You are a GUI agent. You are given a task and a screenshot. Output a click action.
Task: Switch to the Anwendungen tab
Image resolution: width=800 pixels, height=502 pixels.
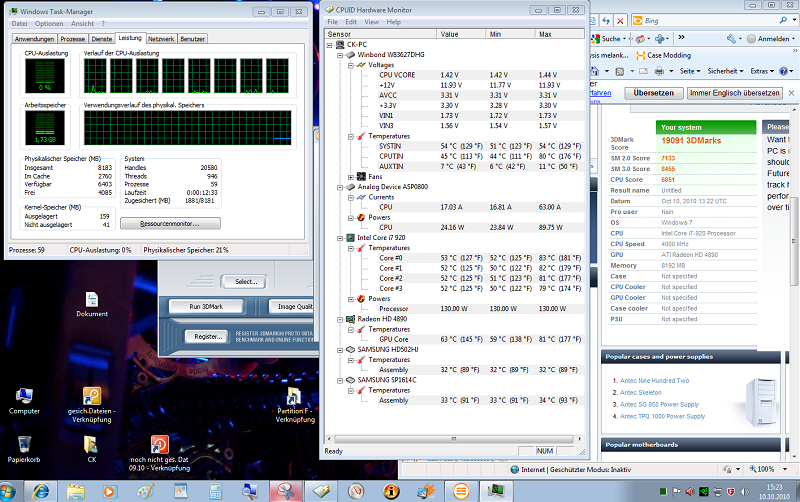(x=34, y=39)
